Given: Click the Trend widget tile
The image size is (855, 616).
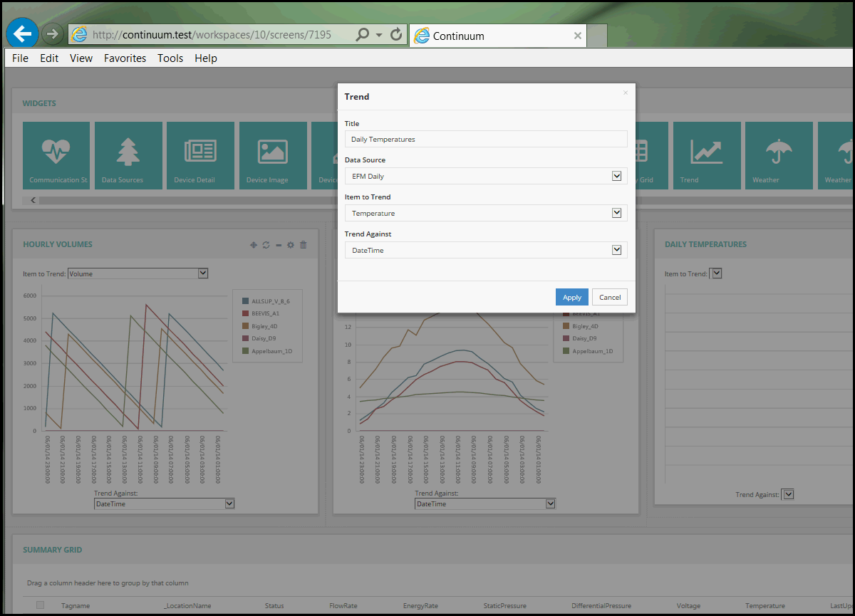Looking at the screenshot, I should [706, 155].
